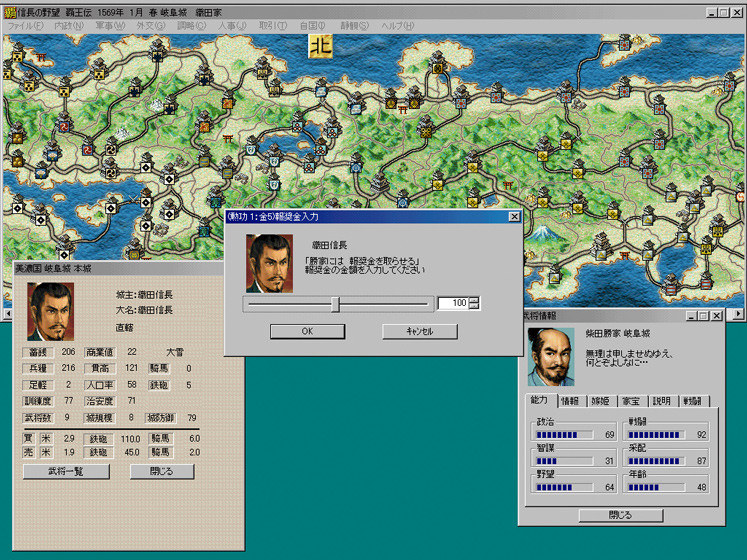Image resolution: width=747 pixels, height=560 pixels.
Task: Click the 政治 ability bar showing 69
Action: (564, 435)
